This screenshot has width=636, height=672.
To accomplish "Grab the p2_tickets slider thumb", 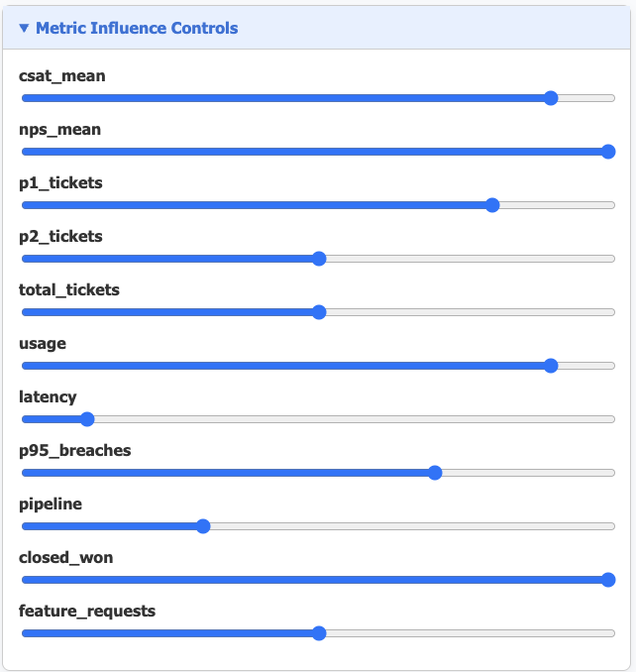I will 319,259.
